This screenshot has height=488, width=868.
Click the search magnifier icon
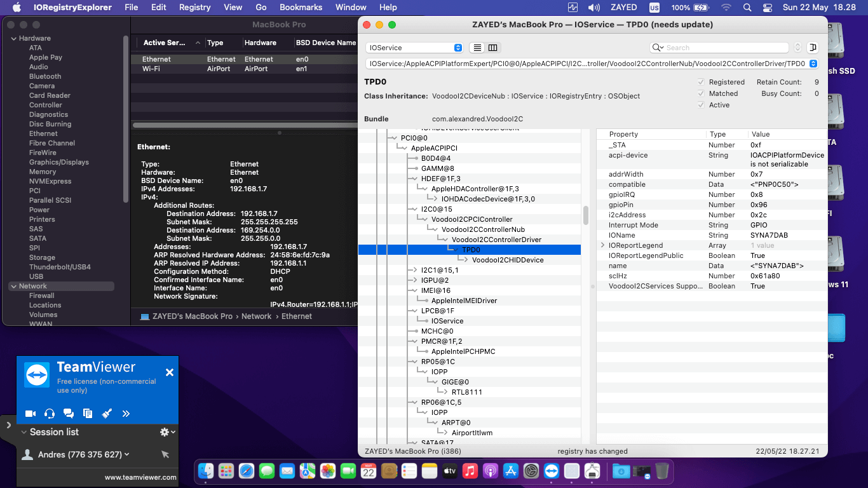pos(658,48)
